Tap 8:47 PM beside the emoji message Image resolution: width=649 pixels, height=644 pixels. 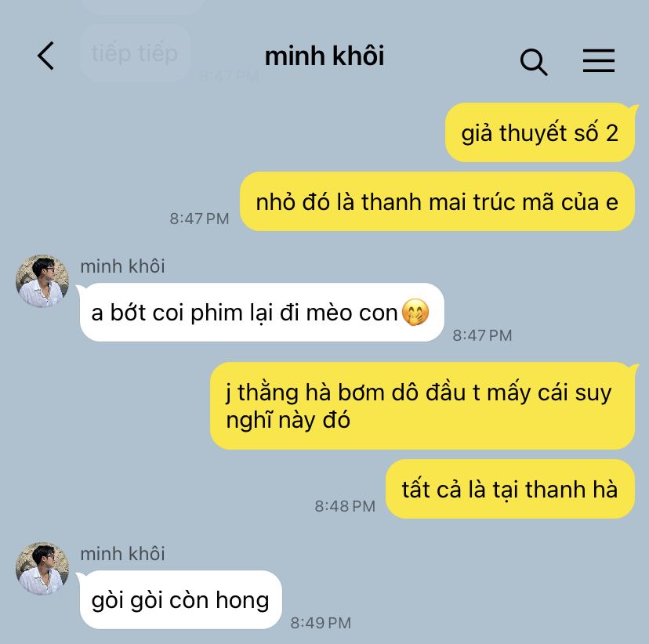tap(482, 335)
